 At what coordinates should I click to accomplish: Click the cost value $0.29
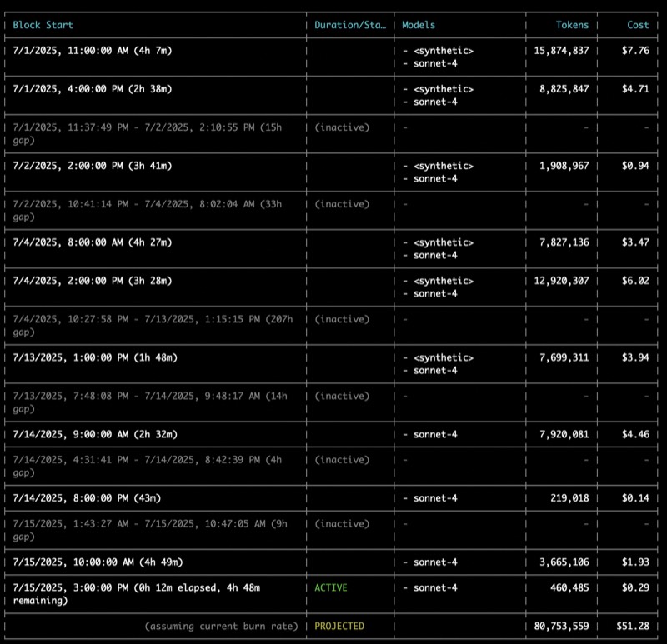(635, 587)
